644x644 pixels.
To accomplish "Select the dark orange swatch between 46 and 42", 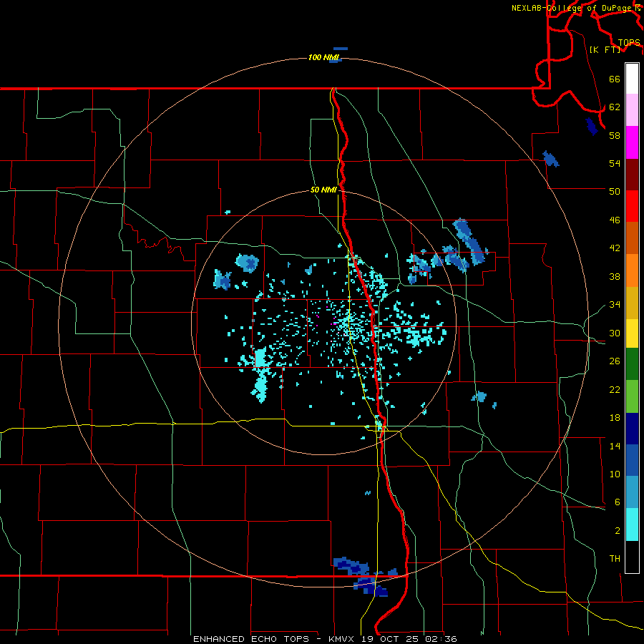I will coord(632,238).
